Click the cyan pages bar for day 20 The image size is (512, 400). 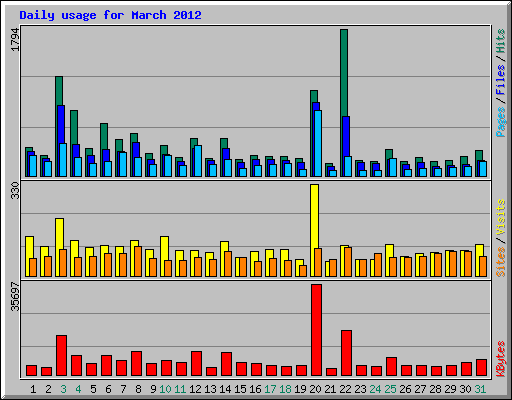click(318, 143)
